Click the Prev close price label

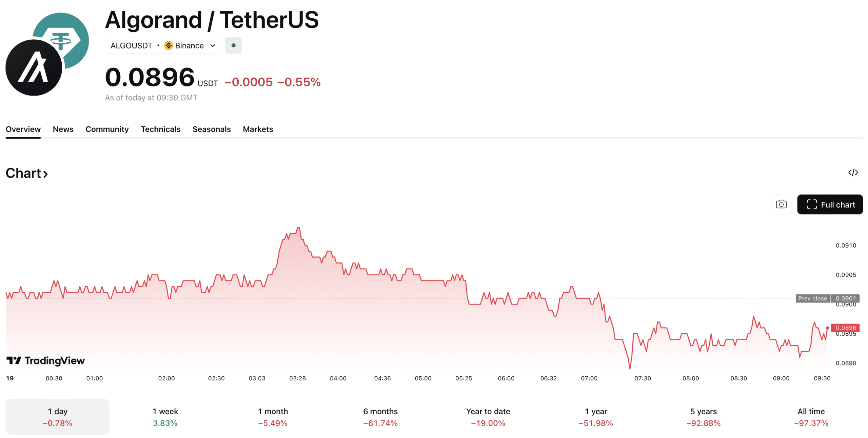(x=812, y=298)
